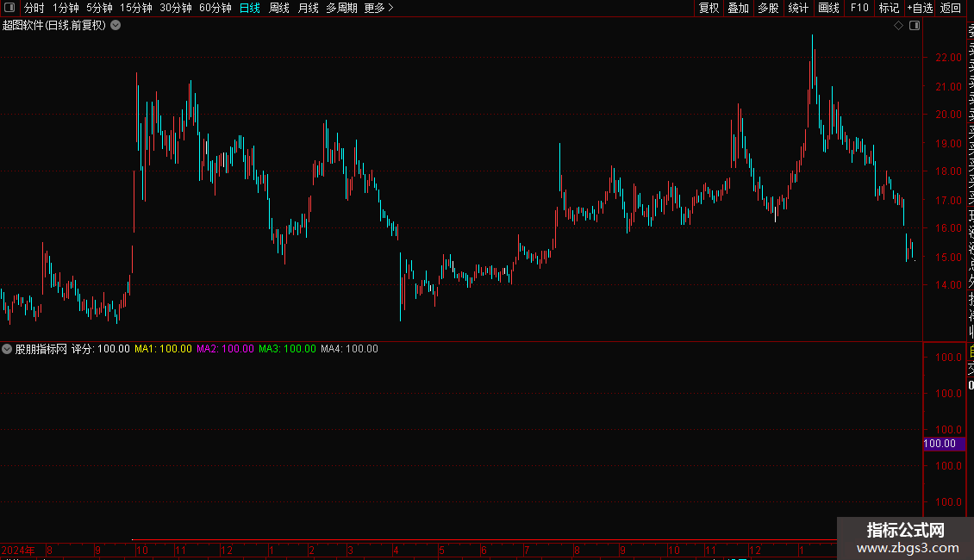Open the 画线 drawing tools
Screen dimensions: 974x560
[828, 8]
